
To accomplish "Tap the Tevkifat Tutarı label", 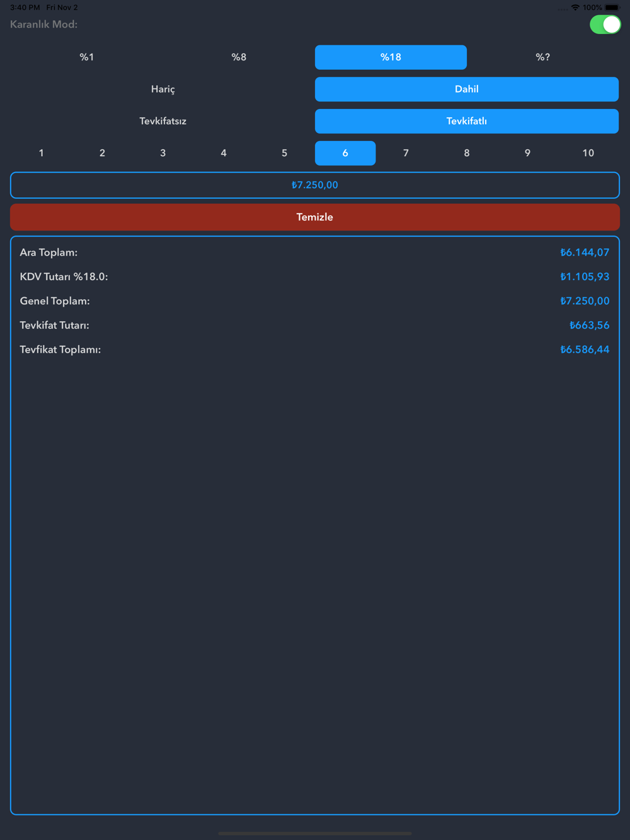I will coord(54,326).
